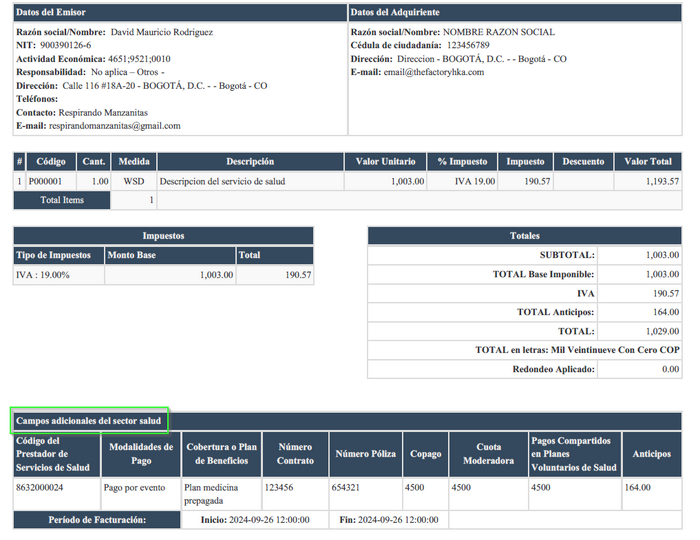Click the highlighted 'Campos adicionales del sector salud' header
The width and height of the screenshot is (700, 540).
tap(90, 420)
